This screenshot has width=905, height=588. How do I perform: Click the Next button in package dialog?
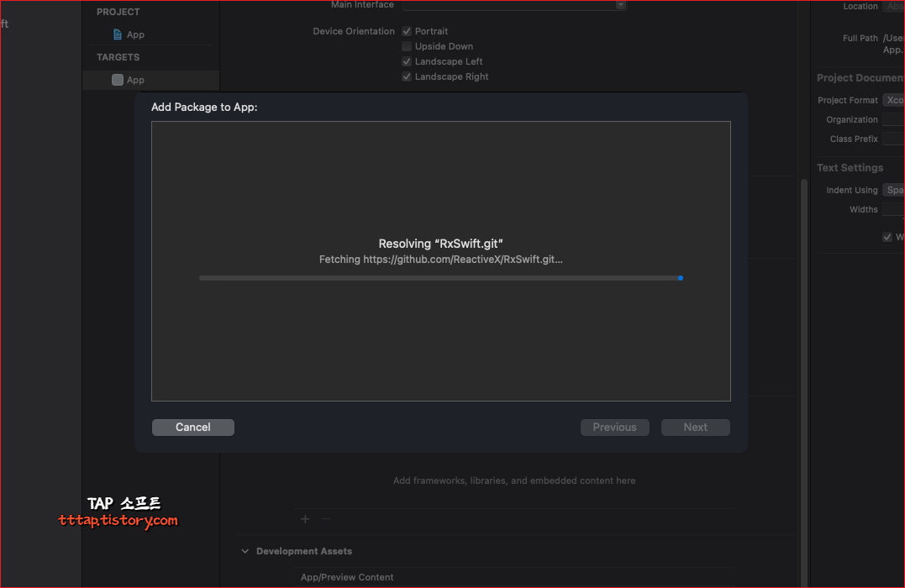click(696, 427)
